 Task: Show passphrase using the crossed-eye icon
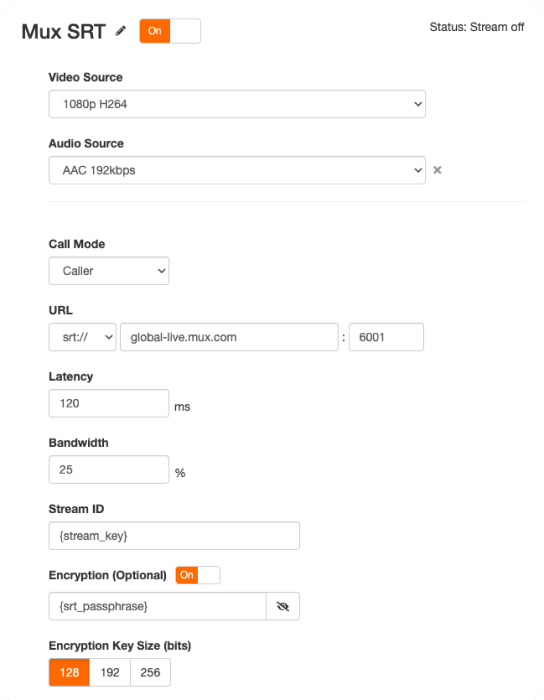(x=283, y=606)
